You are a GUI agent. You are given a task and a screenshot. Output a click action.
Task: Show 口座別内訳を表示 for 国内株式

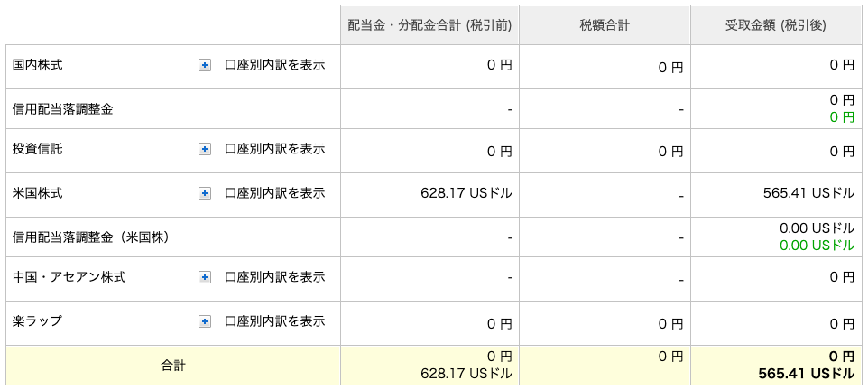274,65
